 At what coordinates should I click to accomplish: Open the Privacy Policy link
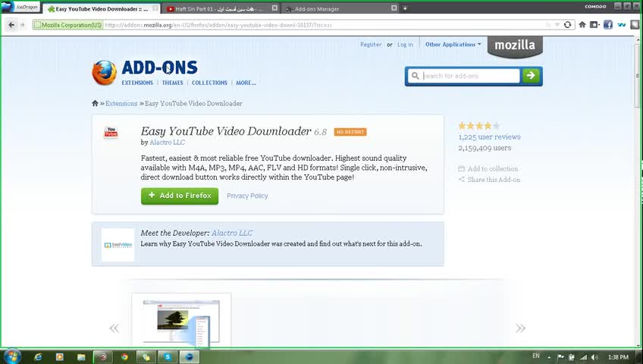coord(247,196)
